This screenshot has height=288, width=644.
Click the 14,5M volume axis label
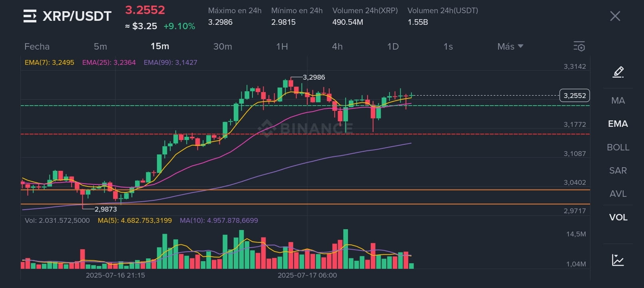pos(576,234)
